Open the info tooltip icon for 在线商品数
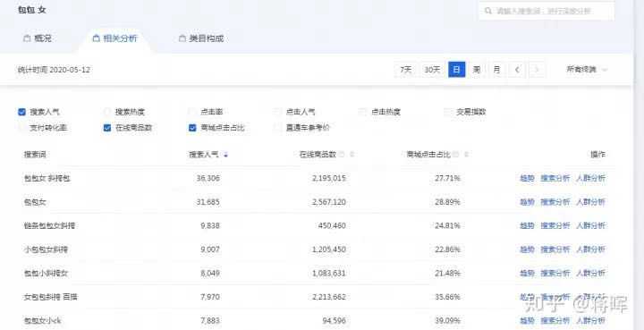Screen dimensions: 644x330 pyautogui.click(x=342, y=155)
